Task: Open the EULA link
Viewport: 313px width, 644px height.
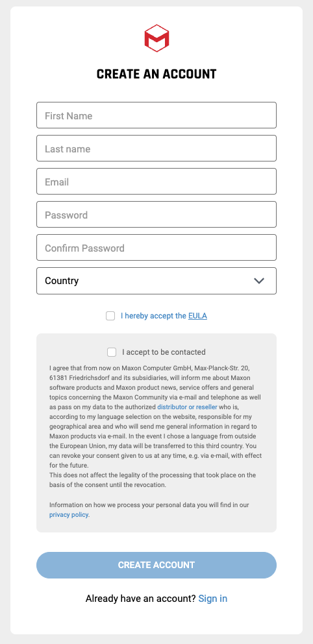Action: click(x=197, y=316)
